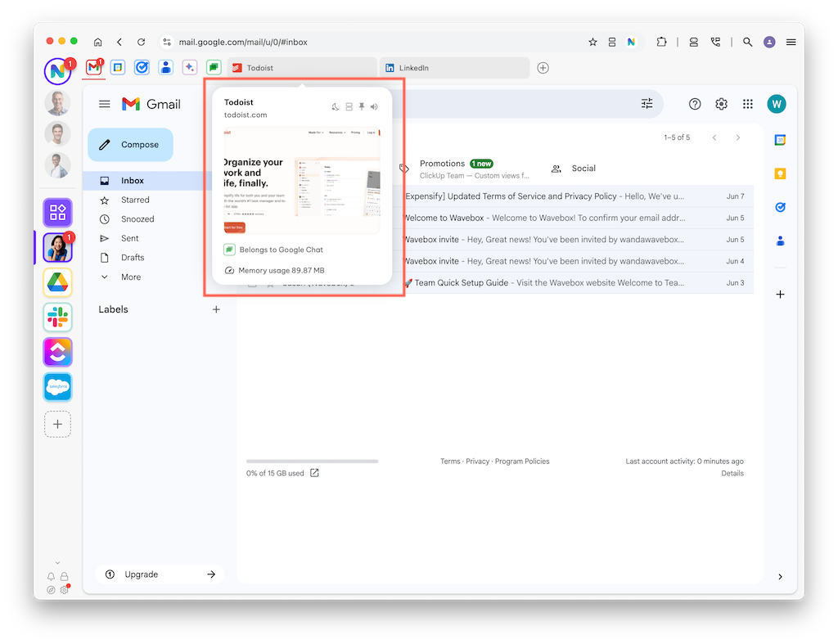This screenshot has width=838, height=644.
Task: Click the lock icon in sidebar bottom
Action: 64,577
